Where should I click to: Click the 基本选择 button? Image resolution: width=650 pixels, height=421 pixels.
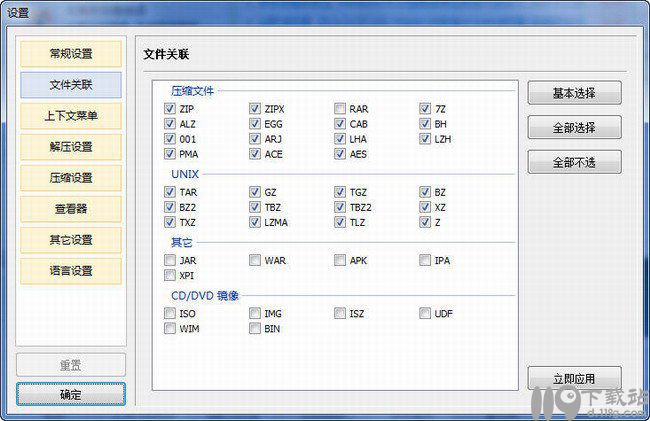click(x=574, y=93)
